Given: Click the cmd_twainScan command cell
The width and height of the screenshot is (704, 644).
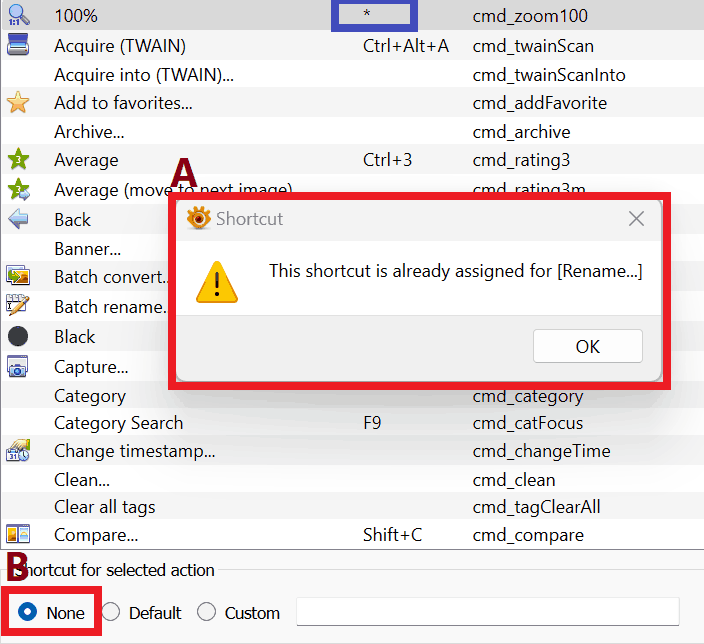Looking at the screenshot, I should pos(533,46).
